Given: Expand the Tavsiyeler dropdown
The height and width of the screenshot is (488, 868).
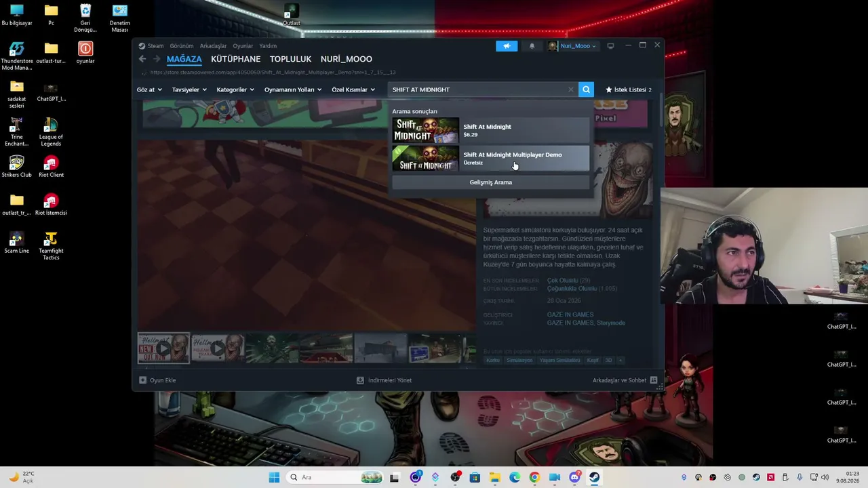Looking at the screenshot, I should tap(189, 89).
